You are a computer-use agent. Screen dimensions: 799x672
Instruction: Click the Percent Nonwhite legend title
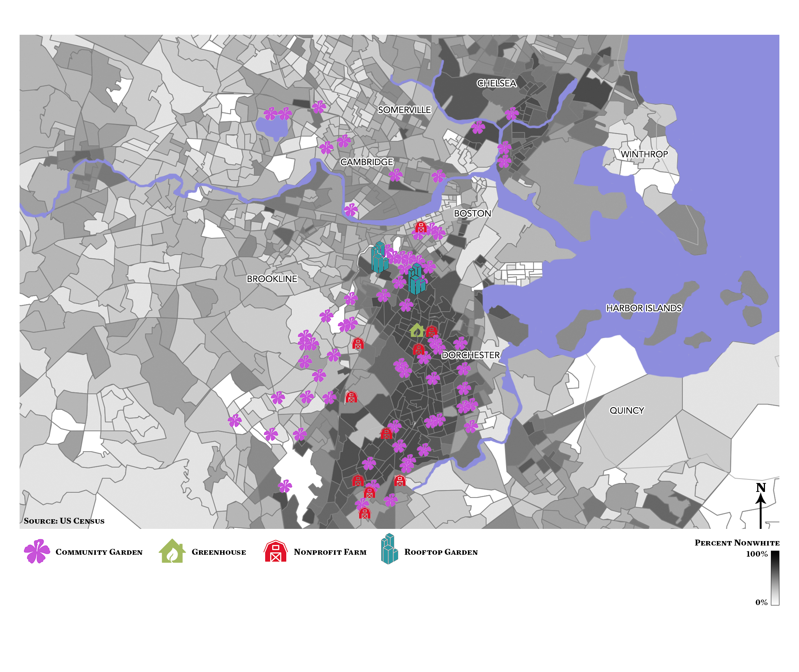(x=736, y=543)
